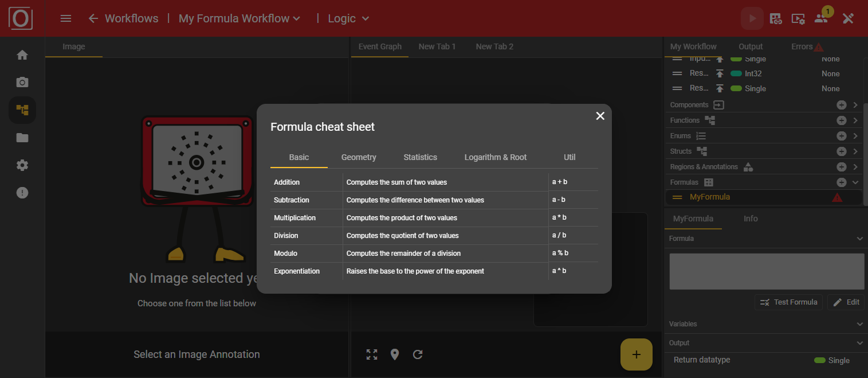The height and width of the screenshot is (378, 868).
Task: Open the file browser icon in sidebar
Action: pyautogui.click(x=22, y=138)
